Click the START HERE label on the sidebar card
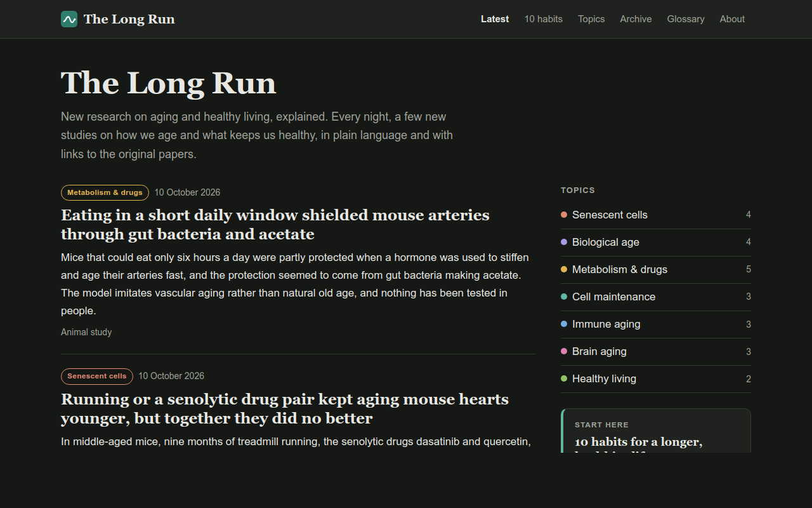 [601, 425]
